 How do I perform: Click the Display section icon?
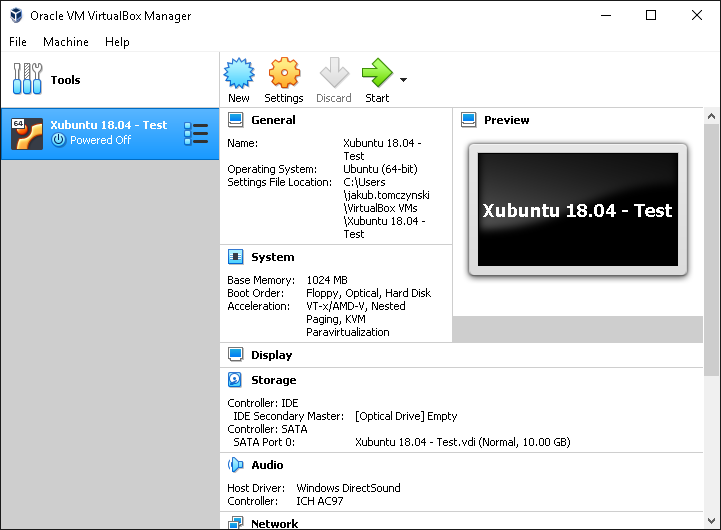(x=236, y=354)
